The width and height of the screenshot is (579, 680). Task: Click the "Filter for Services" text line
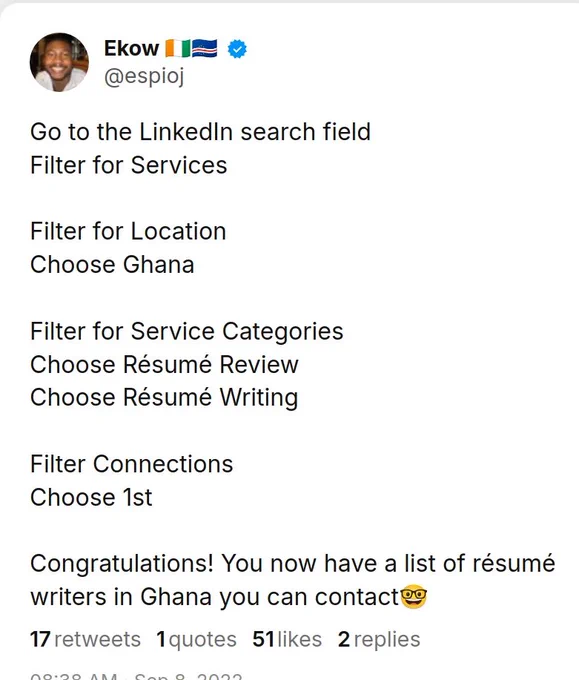coord(128,165)
